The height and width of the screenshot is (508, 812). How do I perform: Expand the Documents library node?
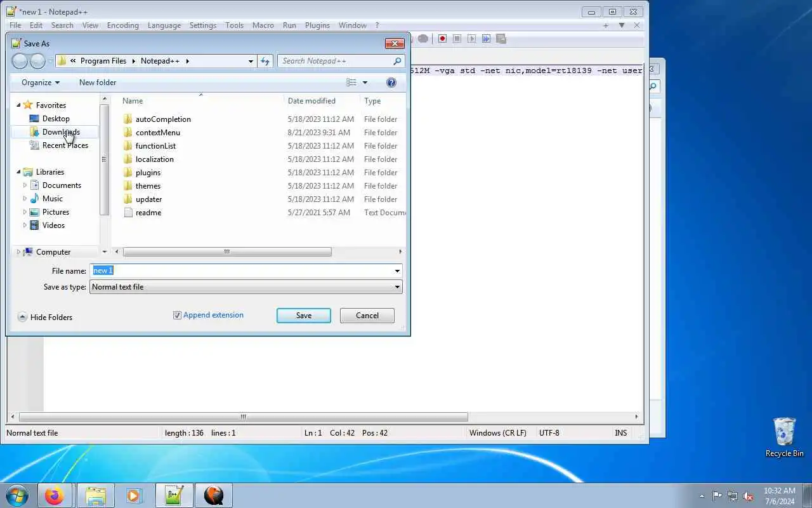coord(25,185)
